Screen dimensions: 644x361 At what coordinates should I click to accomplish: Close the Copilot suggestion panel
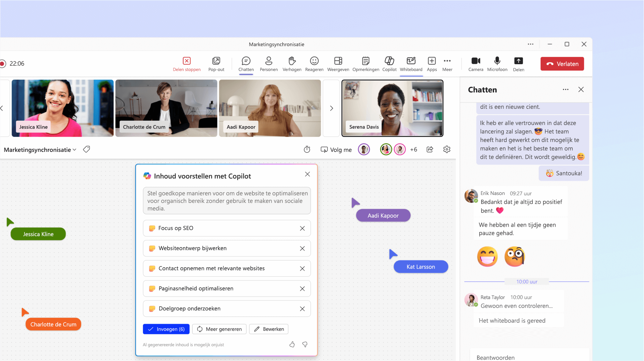pyautogui.click(x=308, y=174)
